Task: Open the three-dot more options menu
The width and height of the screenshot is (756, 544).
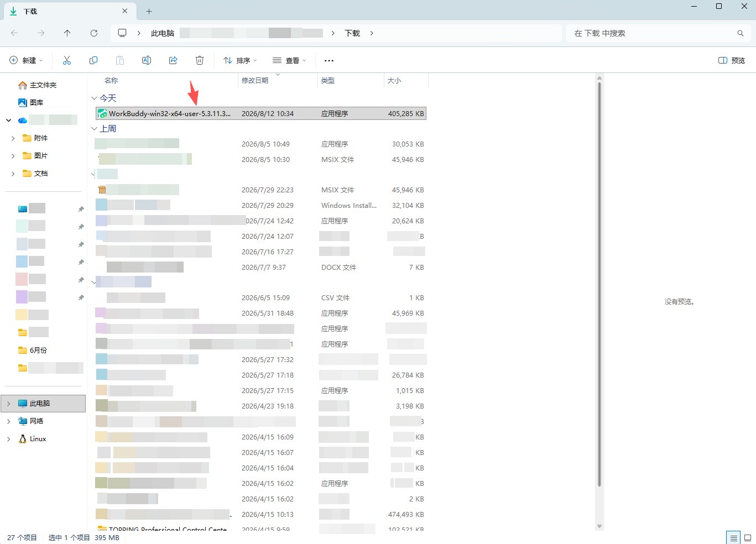Action: [329, 60]
